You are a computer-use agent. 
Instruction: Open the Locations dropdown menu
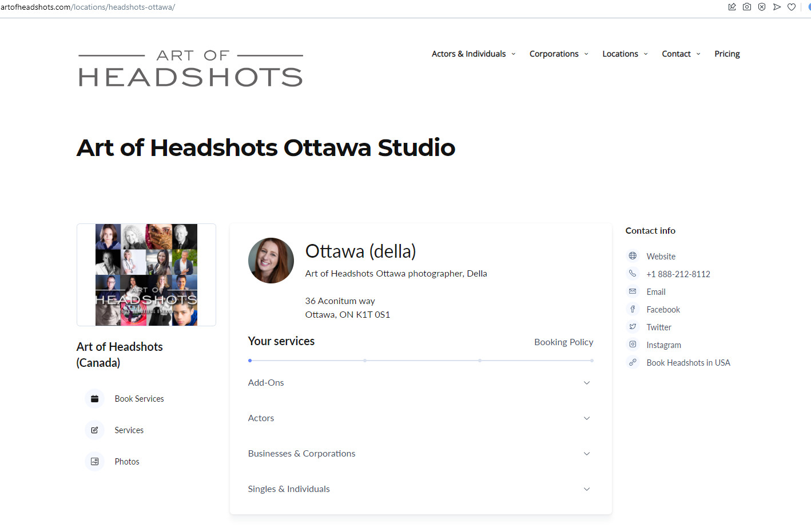point(625,54)
